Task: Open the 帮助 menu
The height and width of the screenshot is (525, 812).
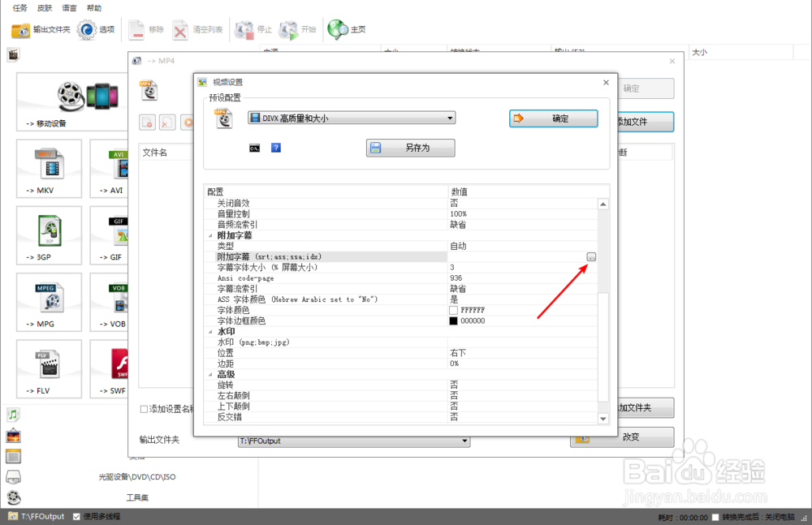Action: coord(94,8)
